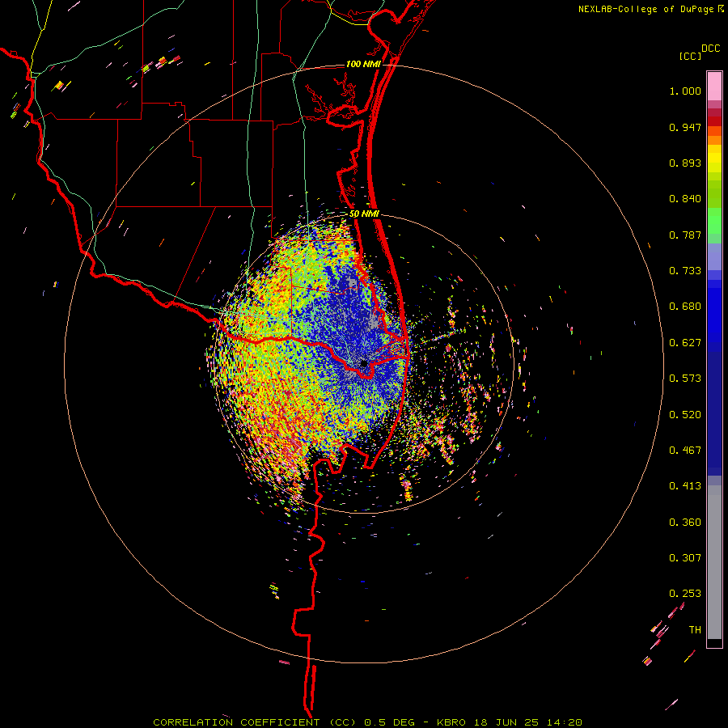Select the 0.733 legend value

pos(685,271)
